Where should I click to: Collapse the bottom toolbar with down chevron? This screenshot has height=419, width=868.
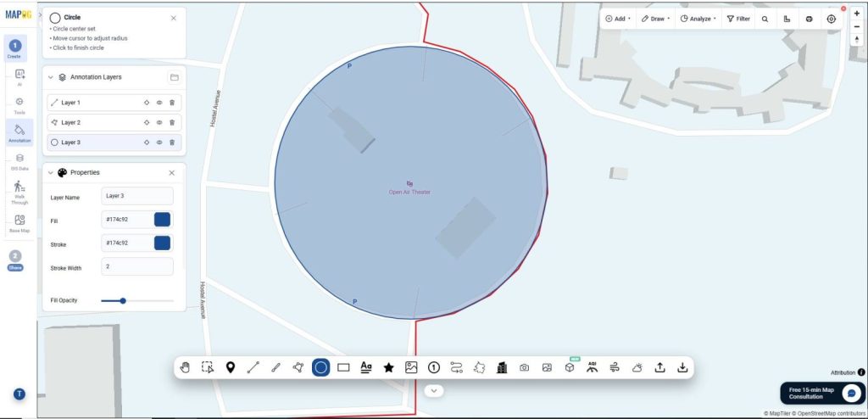point(434,391)
